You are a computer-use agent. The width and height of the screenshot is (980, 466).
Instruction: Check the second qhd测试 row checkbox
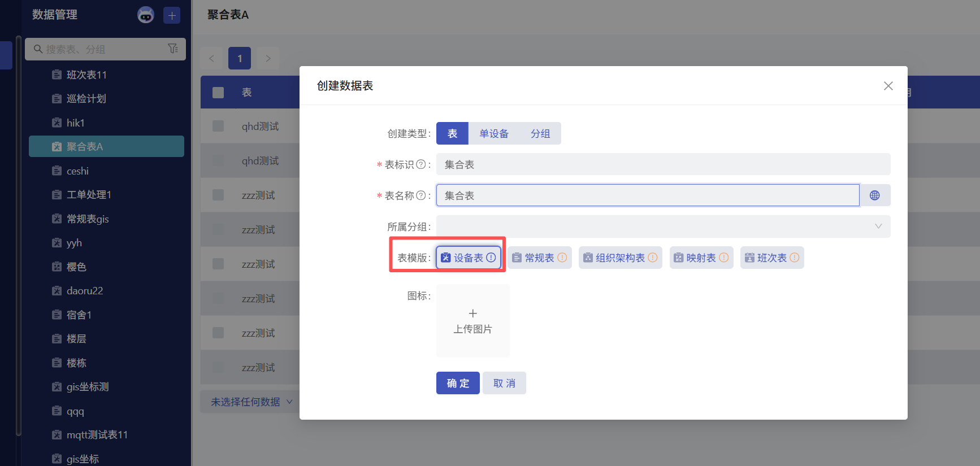[218, 160]
